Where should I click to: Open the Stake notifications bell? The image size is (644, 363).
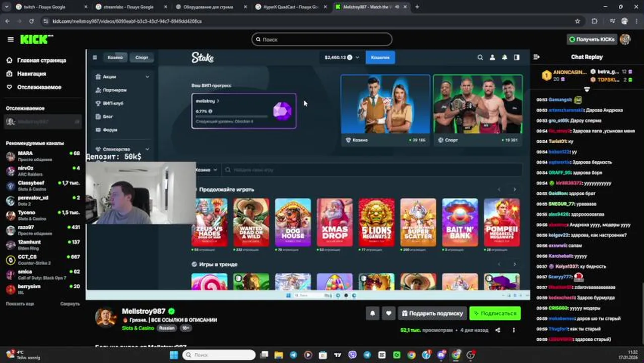tap(504, 57)
